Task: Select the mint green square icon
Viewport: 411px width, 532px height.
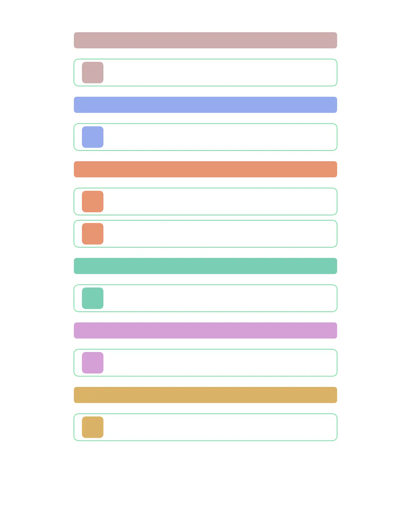Action: (x=93, y=298)
